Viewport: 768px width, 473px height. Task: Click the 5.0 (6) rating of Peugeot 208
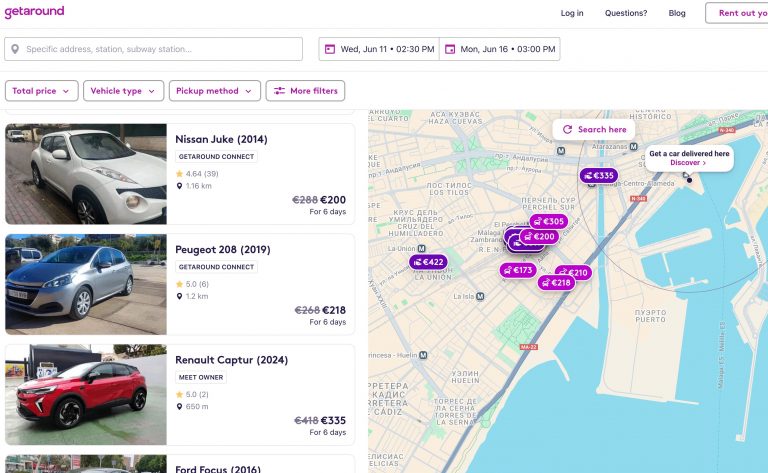coord(192,284)
